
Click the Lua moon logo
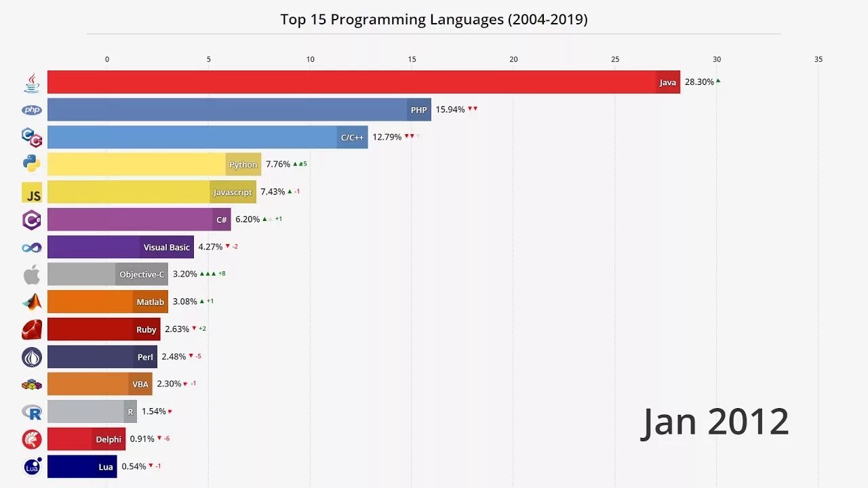point(32,466)
